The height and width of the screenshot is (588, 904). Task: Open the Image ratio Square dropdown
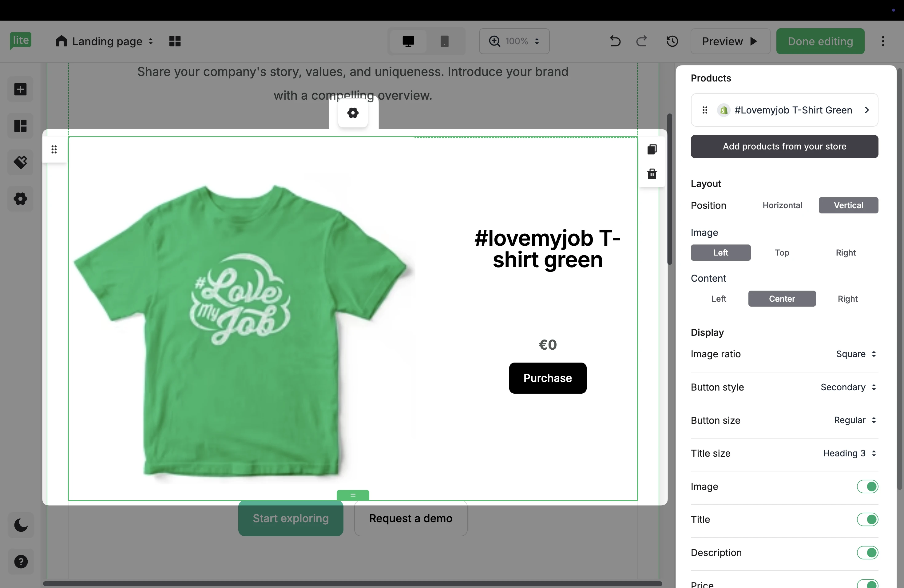click(x=856, y=354)
